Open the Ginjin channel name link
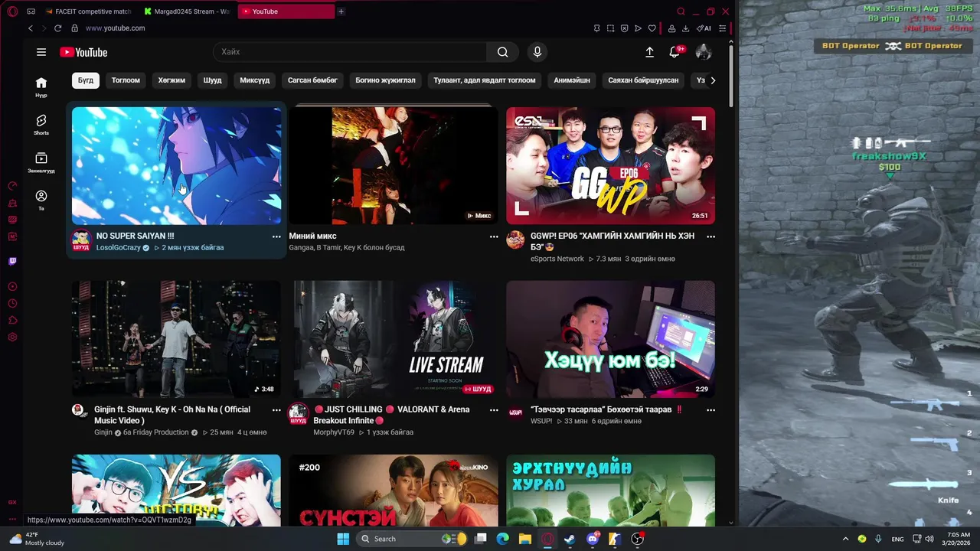The height and width of the screenshot is (551, 980). tap(103, 432)
